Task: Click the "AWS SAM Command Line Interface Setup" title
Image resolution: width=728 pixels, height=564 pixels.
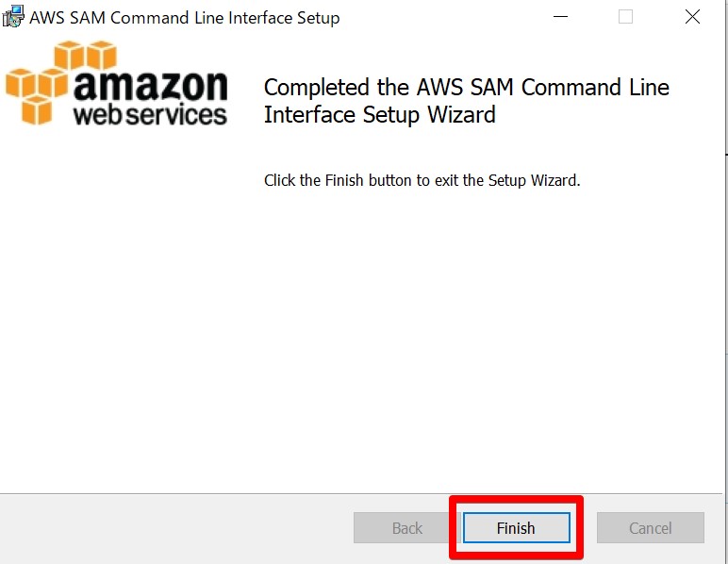Action: pyautogui.click(x=185, y=18)
